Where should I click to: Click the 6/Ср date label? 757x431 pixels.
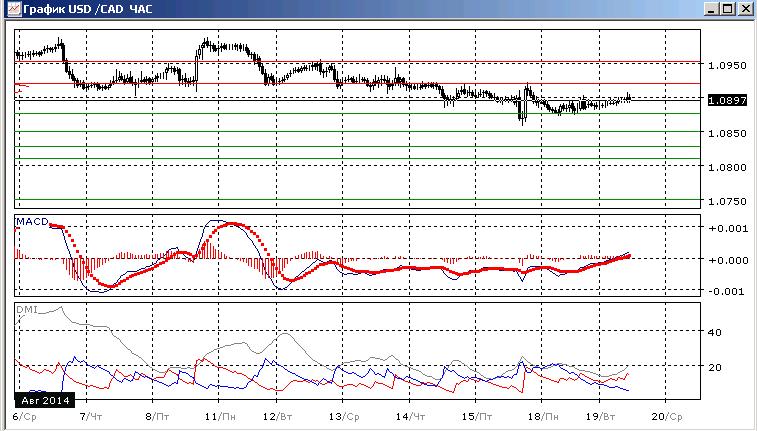[24, 417]
